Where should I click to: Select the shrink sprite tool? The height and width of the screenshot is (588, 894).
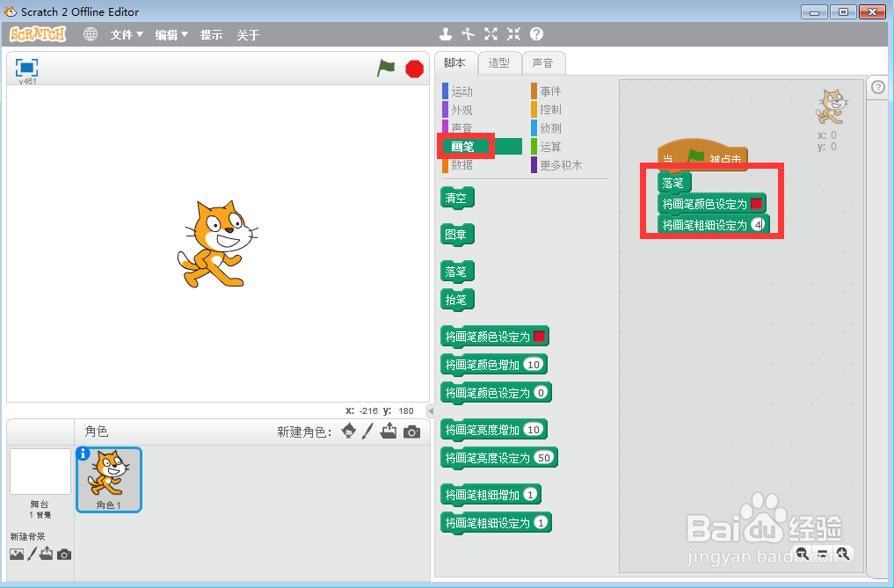point(513,33)
